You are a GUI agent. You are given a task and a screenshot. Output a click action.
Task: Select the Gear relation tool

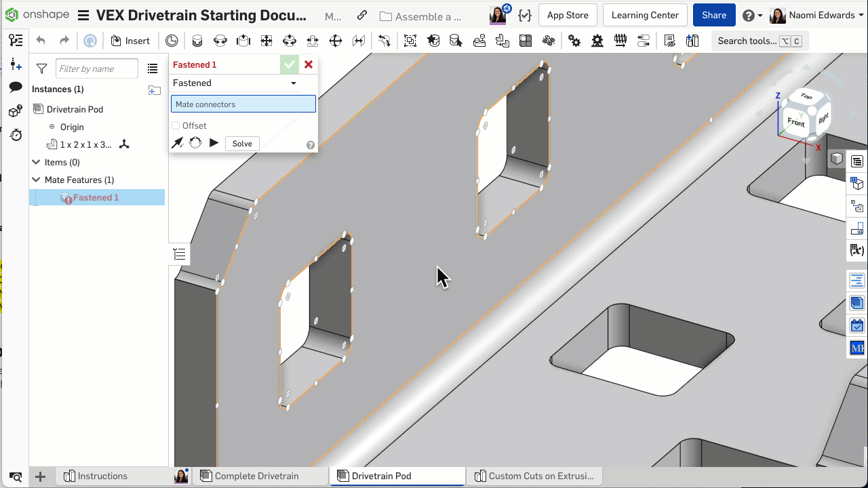(x=574, y=41)
